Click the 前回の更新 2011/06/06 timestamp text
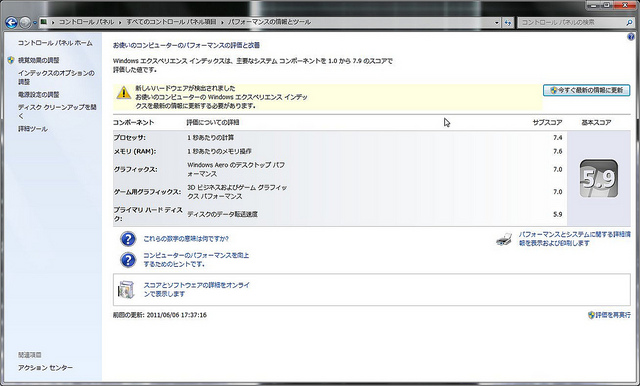This screenshot has width=640, height=386. (x=160, y=315)
